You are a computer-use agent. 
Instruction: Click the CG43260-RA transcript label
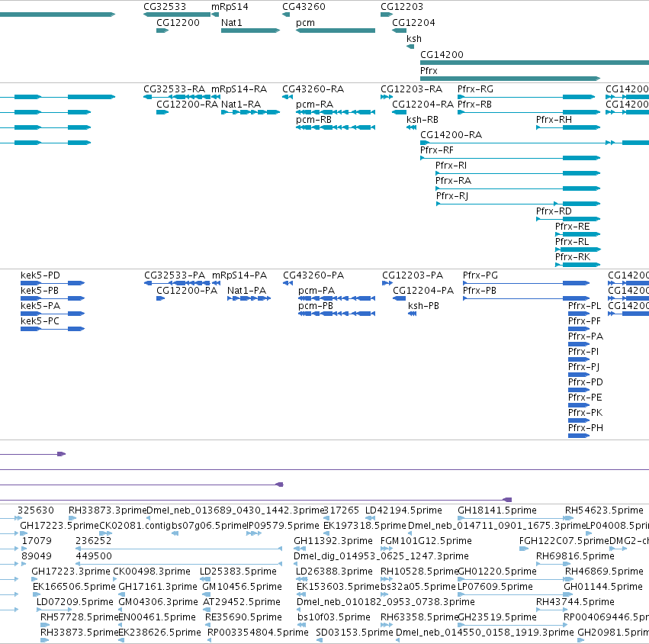pos(313,89)
